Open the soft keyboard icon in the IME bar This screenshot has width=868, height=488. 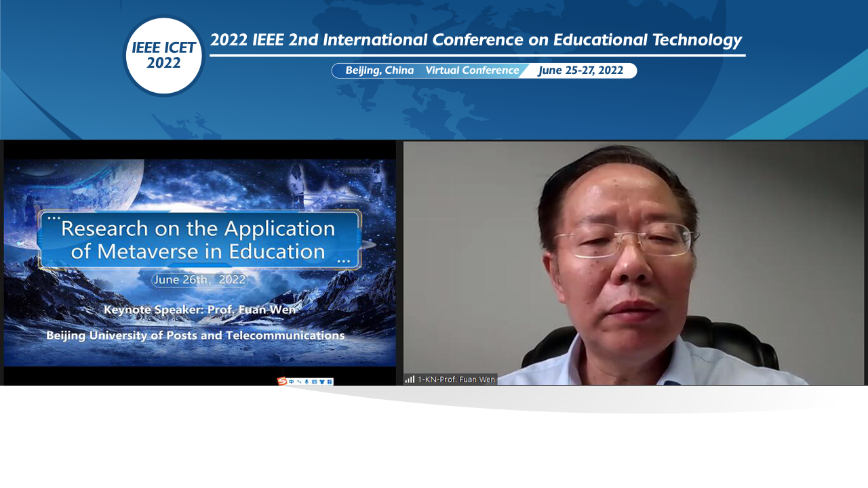pyautogui.click(x=314, y=382)
